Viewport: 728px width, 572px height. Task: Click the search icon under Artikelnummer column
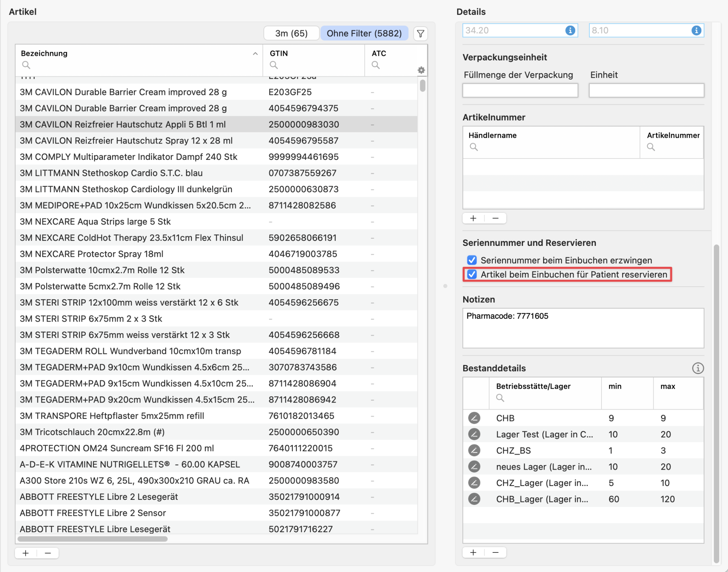pyautogui.click(x=651, y=147)
